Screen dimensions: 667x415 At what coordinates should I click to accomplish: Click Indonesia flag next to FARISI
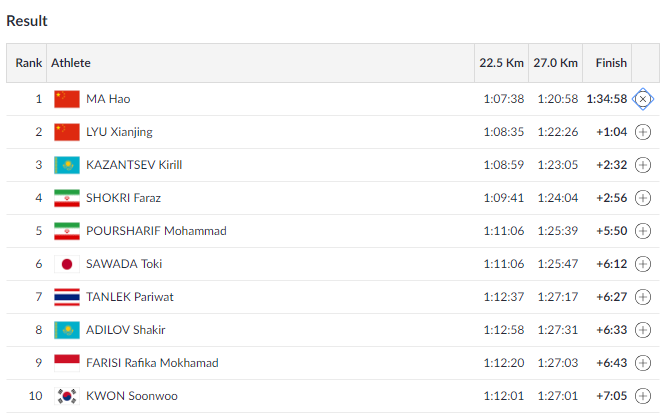(67, 363)
